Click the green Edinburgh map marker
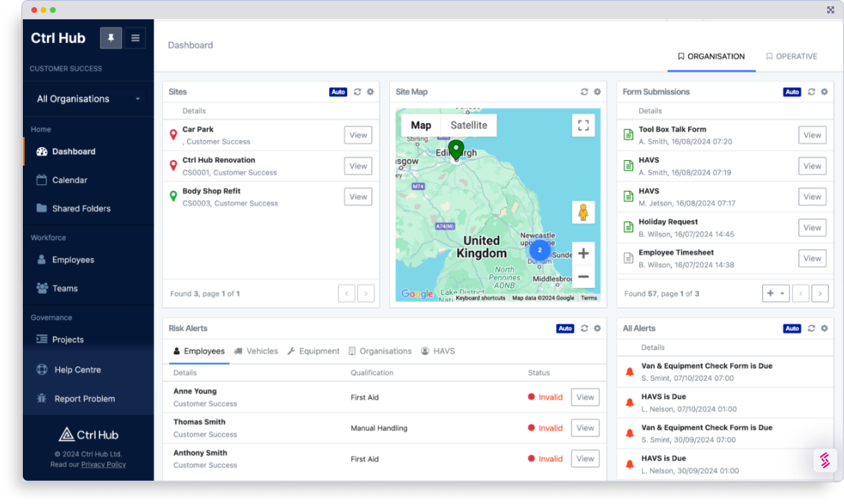 (456, 149)
